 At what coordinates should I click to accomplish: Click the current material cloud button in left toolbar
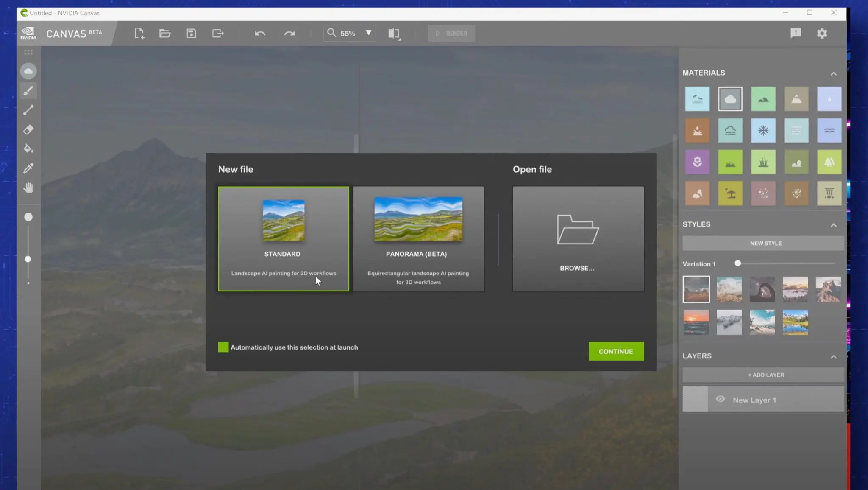click(28, 71)
